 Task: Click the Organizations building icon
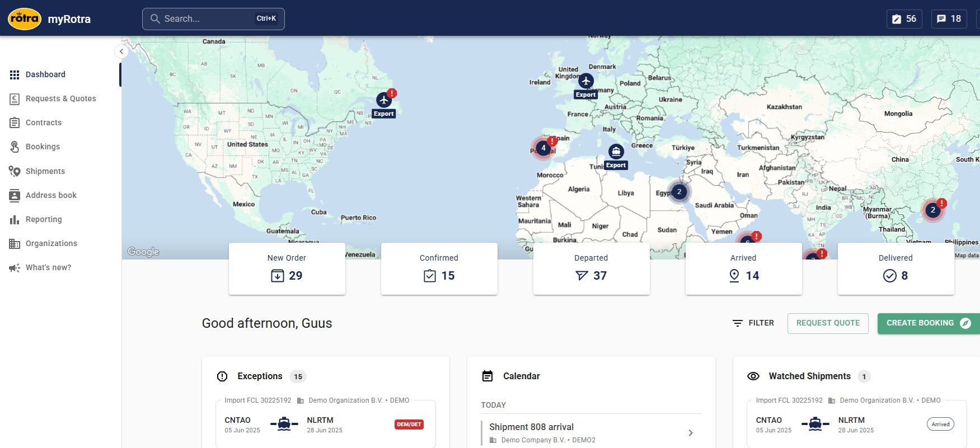(x=15, y=243)
